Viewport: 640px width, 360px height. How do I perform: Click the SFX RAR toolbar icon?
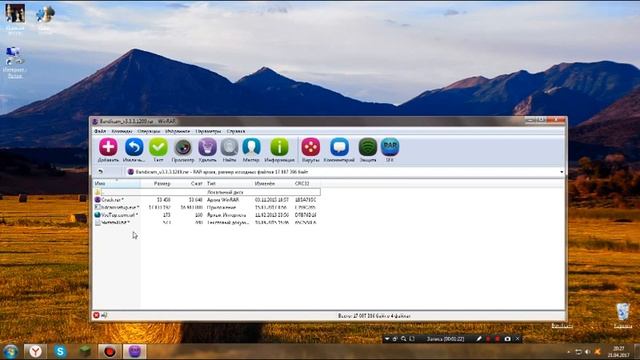pos(390,147)
